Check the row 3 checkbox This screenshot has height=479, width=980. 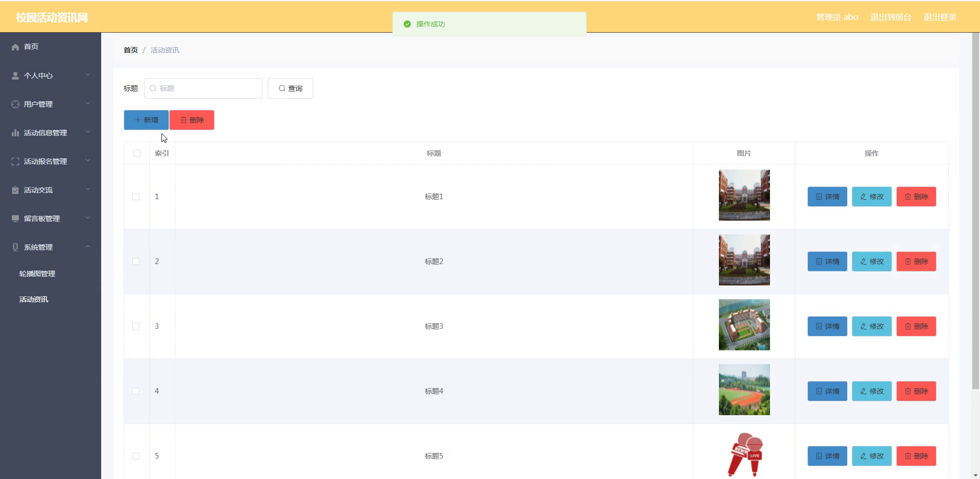pos(136,326)
